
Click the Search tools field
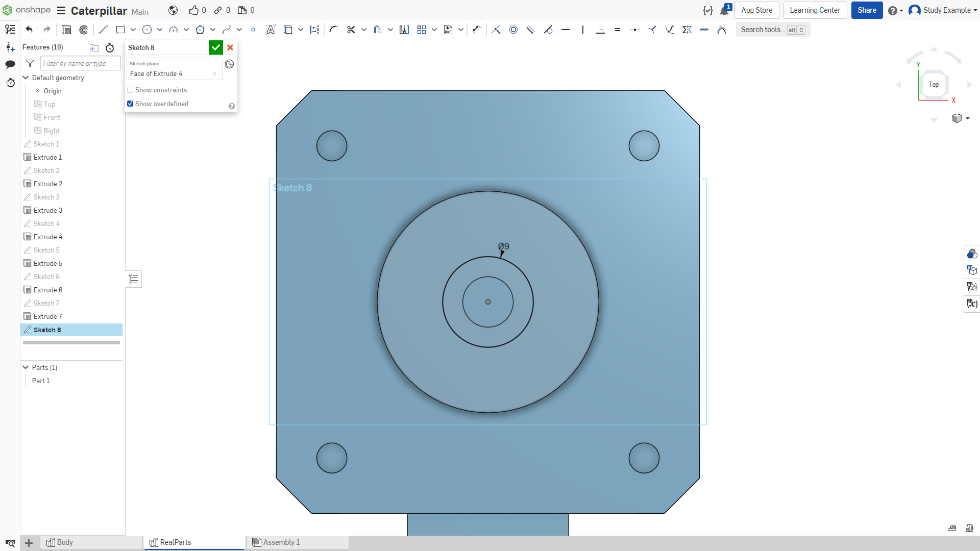coord(773,30)
